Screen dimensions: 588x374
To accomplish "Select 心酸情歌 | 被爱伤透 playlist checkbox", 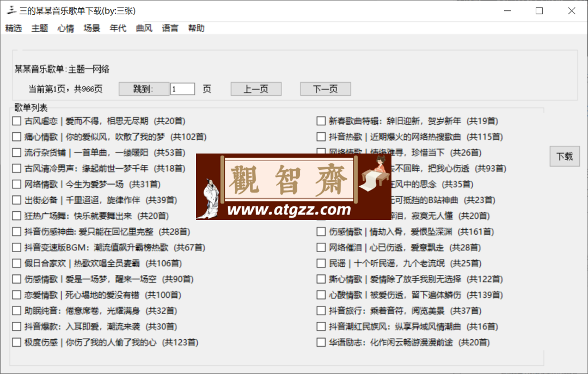I will click(321, 295).
